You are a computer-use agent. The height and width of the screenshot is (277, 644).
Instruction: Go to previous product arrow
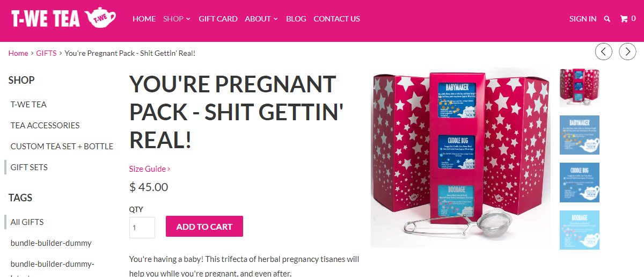click(x=603, y=52)
